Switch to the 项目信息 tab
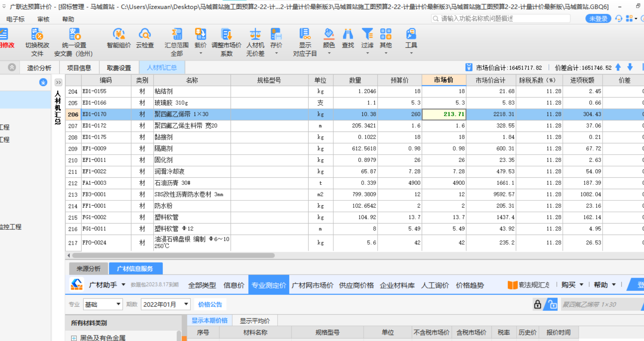The height and width of the screenshot is (341, 644). (x=79, y=68)
